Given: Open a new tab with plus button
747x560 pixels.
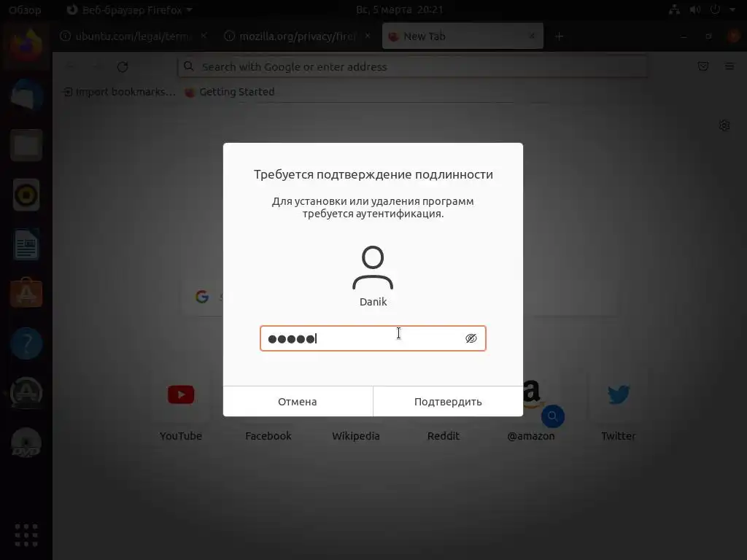Looking at the screenshot, I should pyautogui.click(x=560, y=36).
